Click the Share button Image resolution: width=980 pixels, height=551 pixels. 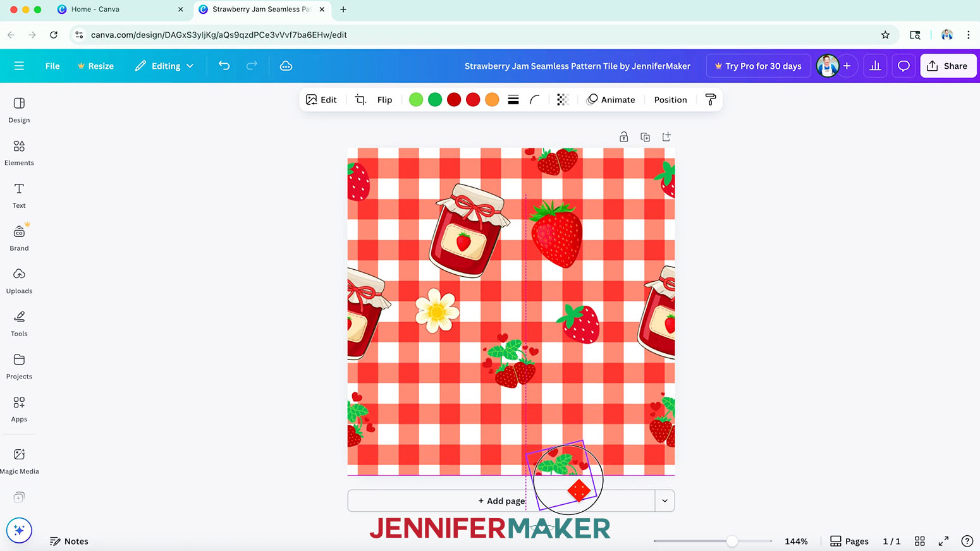click(948, 66)
